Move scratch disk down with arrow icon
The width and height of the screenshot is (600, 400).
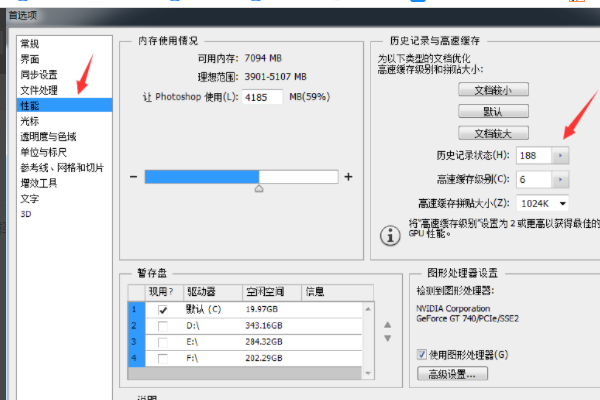388,338
